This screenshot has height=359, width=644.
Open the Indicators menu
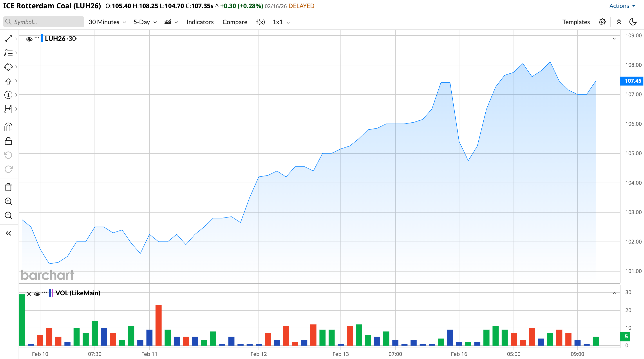(x=200, y=22)
